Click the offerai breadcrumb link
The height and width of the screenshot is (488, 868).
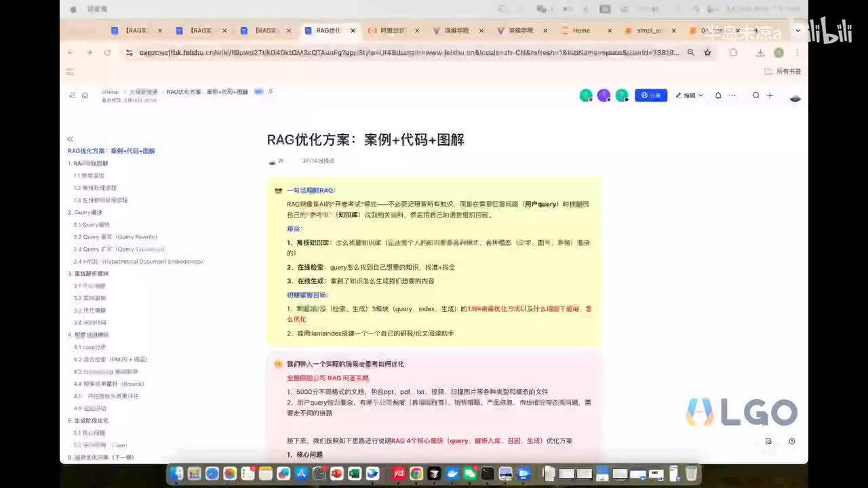(110, 91)
